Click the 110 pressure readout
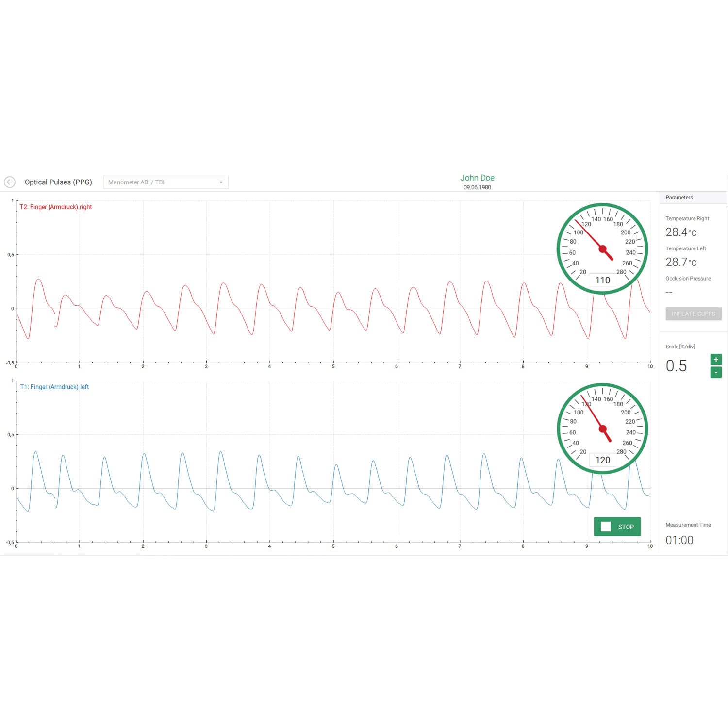This screenshot has width=728, height=728. (x=602, y=280)
